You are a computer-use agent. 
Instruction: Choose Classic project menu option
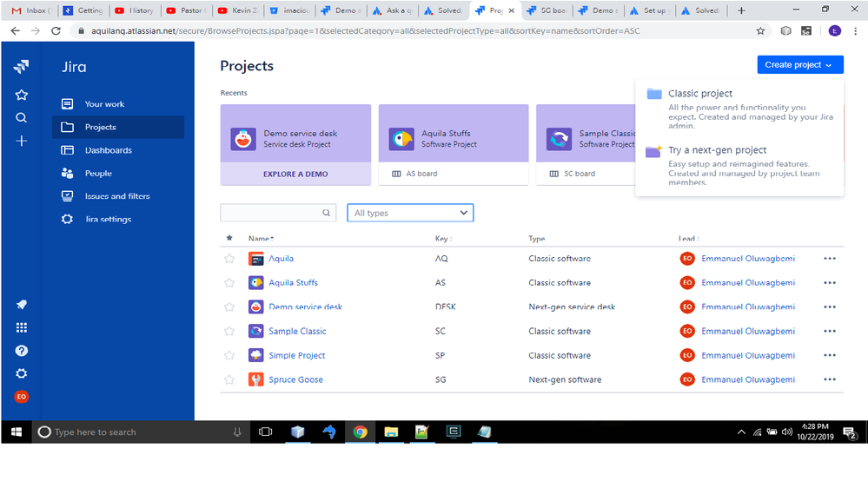click(x=739, y=109)
